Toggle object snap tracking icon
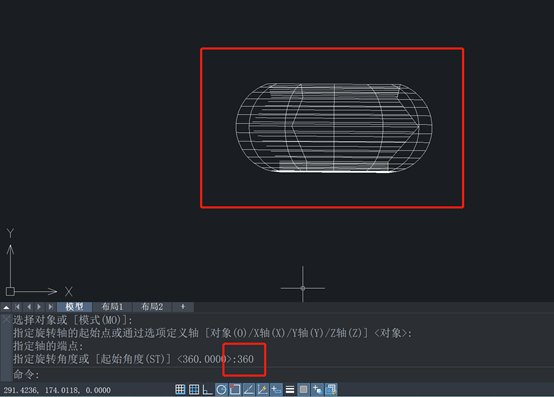Image resolution: width=554 pixels, height=397 pixels. pyautogui.click(x=249, y=389)
